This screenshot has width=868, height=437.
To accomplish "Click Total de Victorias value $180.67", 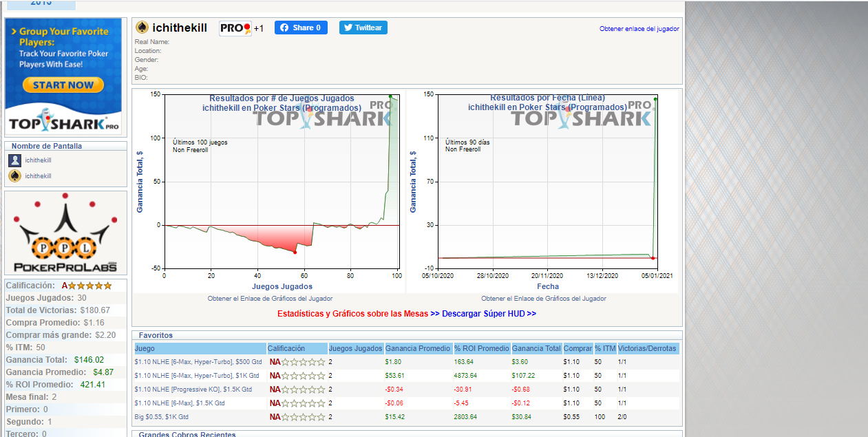I will pyautogui.click(x=96, y=310).
